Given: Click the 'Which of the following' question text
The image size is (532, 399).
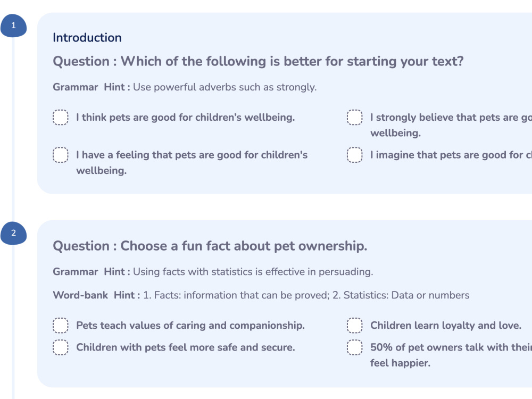Looking at the screenshot, I should (x=258, y=61).
